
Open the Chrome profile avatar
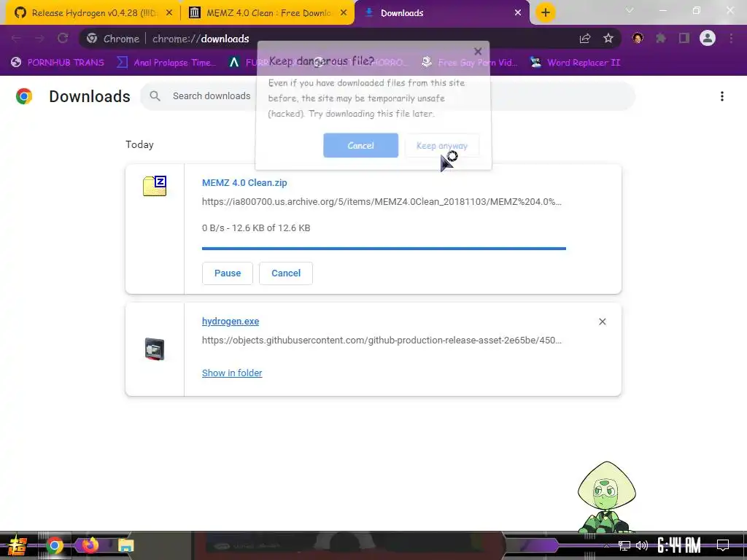point(708,38)
